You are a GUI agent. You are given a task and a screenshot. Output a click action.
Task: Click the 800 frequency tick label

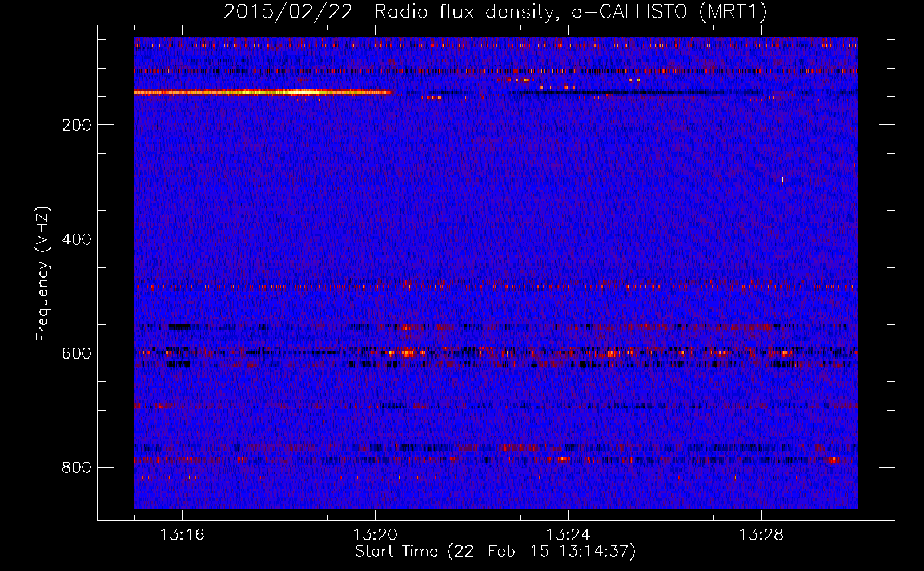tap(77, 468)
